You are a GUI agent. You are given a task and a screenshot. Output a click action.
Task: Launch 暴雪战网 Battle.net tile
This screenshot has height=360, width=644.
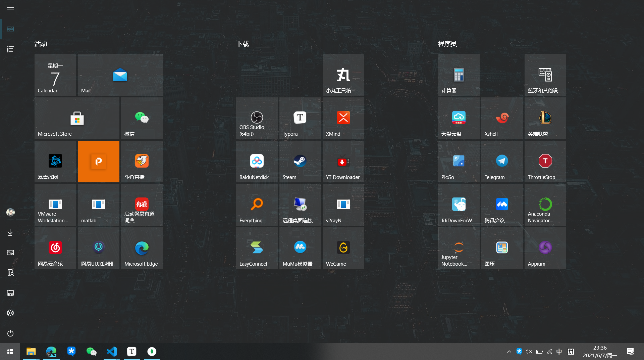click(55, 162)
